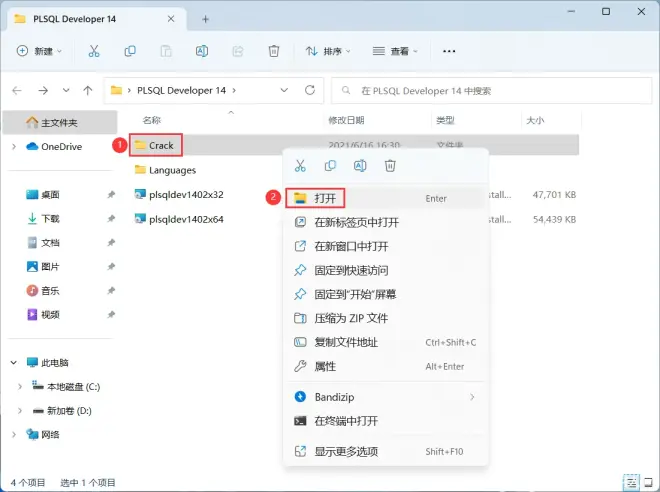
Task: Close the PLSQL Developer 14 tab
Action: [171, 19]
